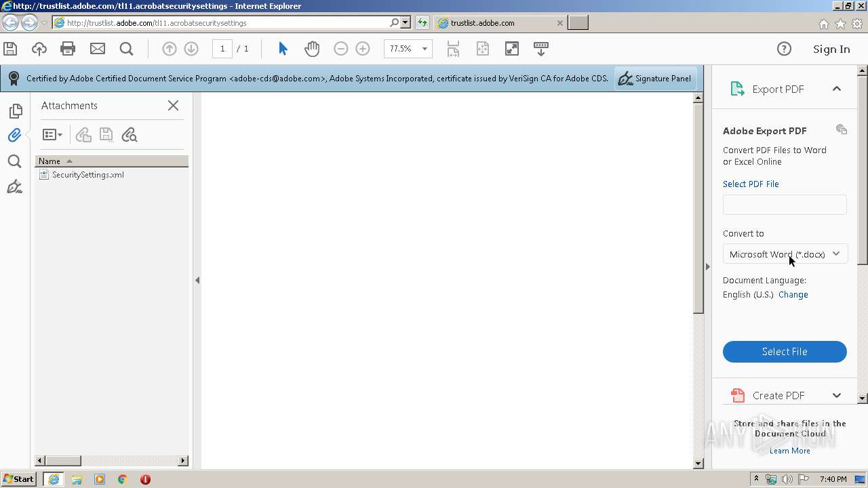
Task: Open the Help question mark icon
Action: click(x=784, y=49)
